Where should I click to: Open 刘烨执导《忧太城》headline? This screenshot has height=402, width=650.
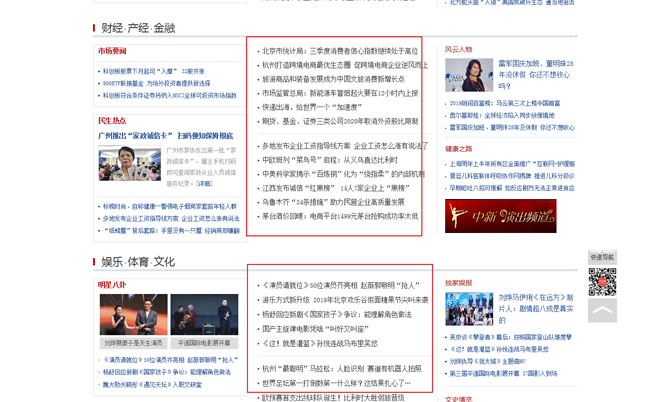[488, 361]
